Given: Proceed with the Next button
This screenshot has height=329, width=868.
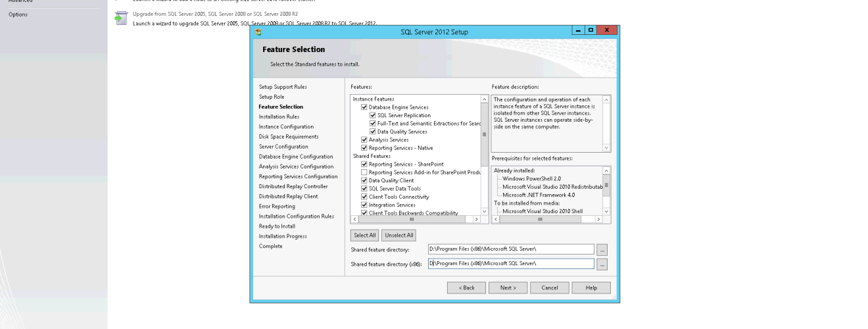Looking at the screenshot, I should [508, 288].
